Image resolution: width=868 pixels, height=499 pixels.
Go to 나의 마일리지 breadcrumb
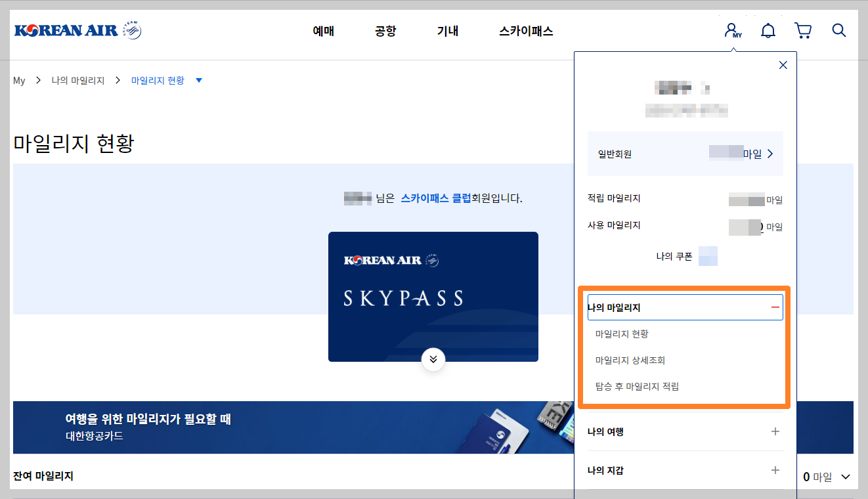(78, 80)
